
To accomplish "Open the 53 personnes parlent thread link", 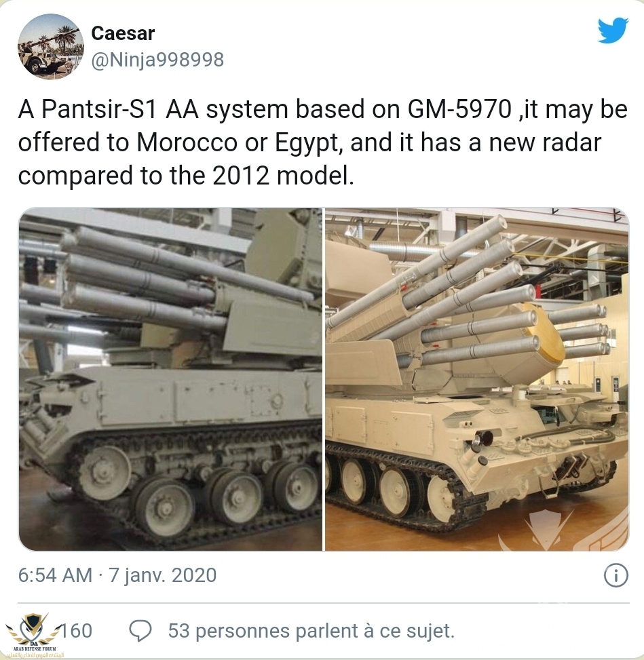I will coord(311,631).
